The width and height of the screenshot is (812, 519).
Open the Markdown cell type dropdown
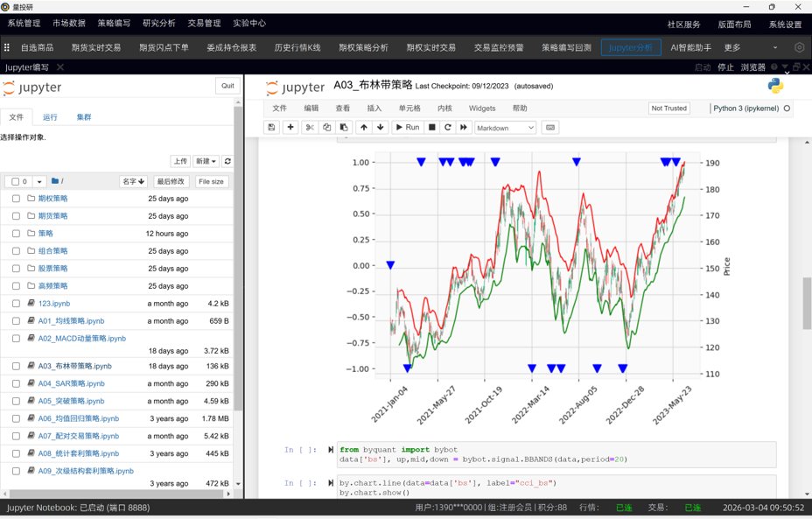tap(506, 128)
